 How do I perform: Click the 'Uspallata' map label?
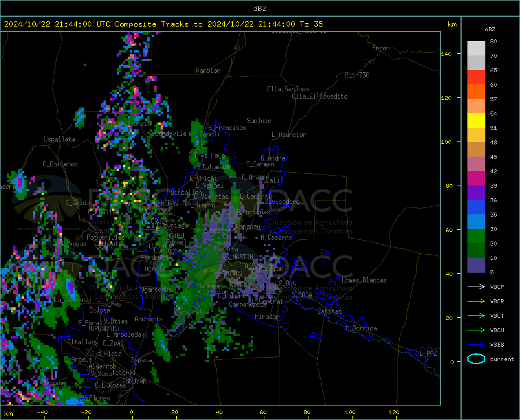pos(60,139)
